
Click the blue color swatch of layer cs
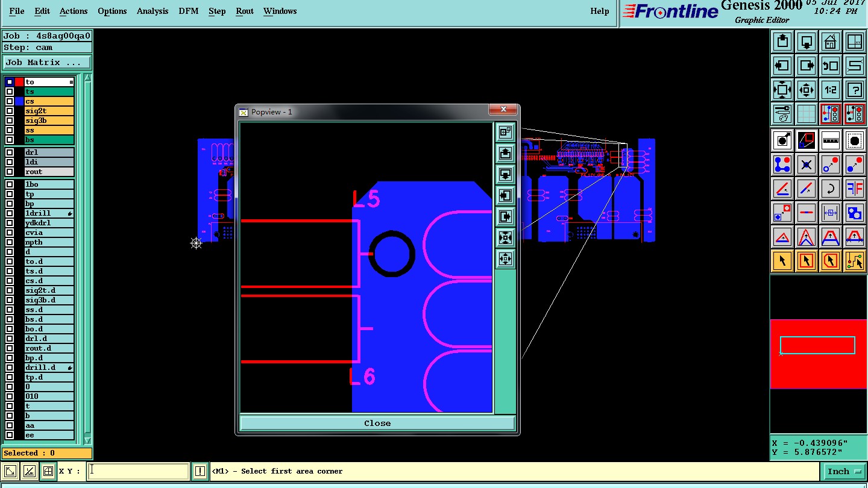click(19, 101)
